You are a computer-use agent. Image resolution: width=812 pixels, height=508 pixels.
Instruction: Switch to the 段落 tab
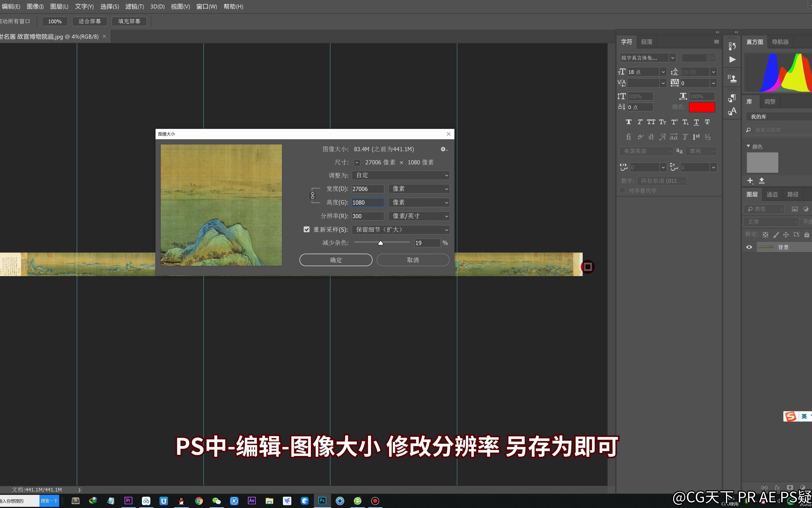647,42
